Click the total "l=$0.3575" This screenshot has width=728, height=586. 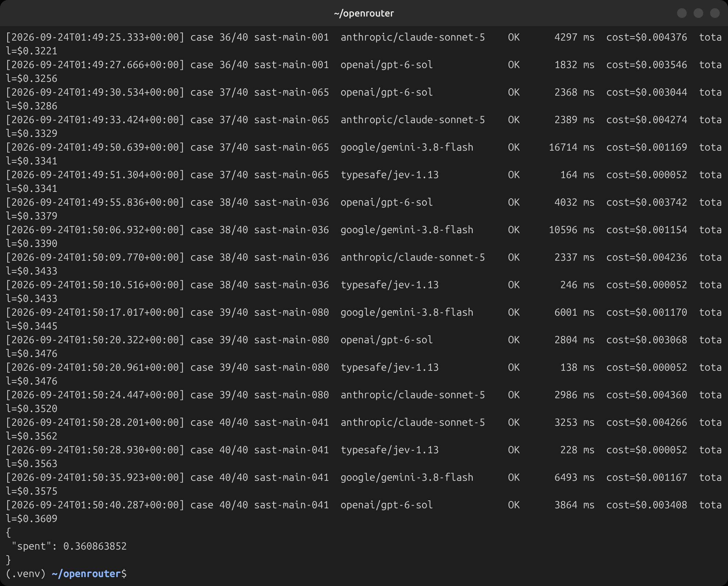(32, 491)
